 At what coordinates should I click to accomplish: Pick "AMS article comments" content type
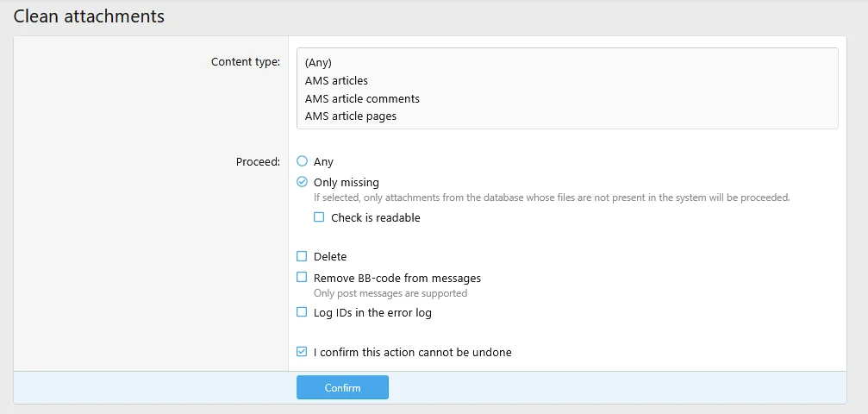[x=362, y=98]
